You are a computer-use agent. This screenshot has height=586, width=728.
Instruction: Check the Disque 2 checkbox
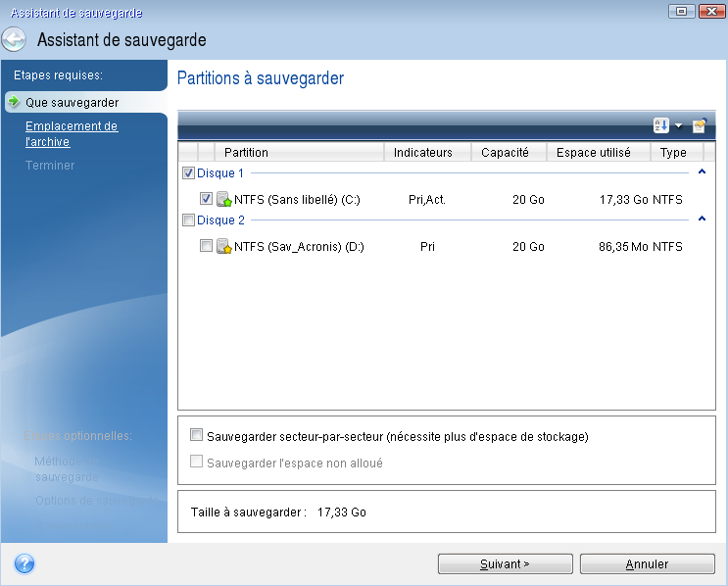[x=188, y=220]
